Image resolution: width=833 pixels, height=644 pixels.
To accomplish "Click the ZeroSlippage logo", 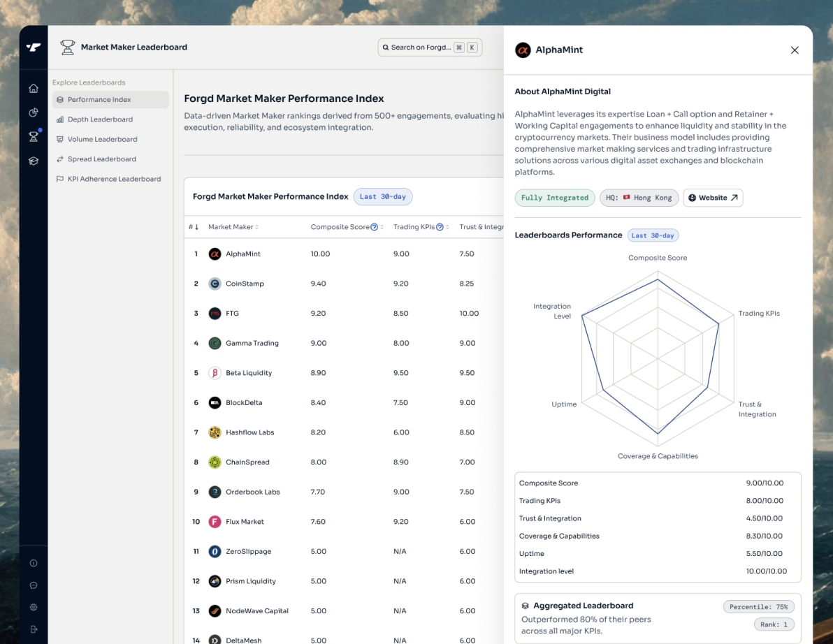I will [215, 551].
